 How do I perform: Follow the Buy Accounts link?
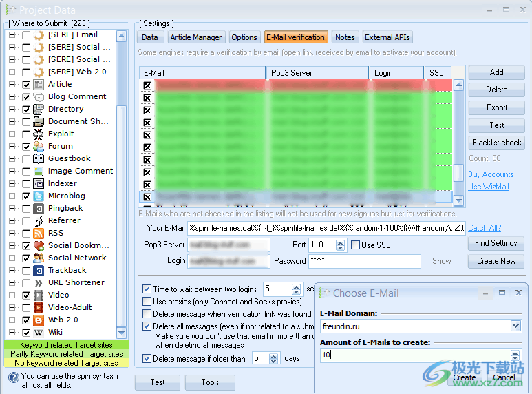point(491,174)
